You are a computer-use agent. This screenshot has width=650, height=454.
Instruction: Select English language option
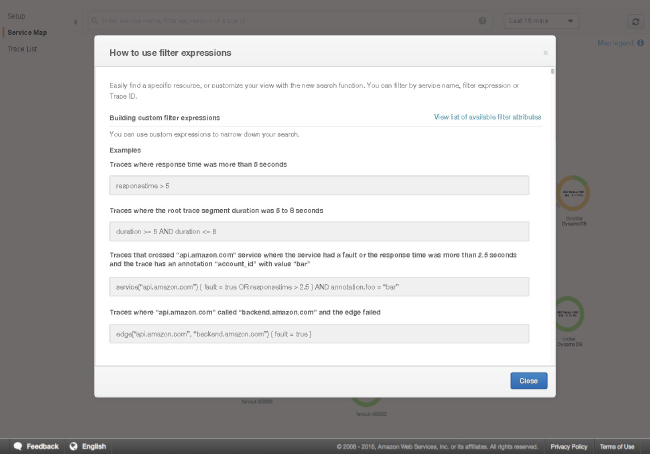click(x=94, y=446)
